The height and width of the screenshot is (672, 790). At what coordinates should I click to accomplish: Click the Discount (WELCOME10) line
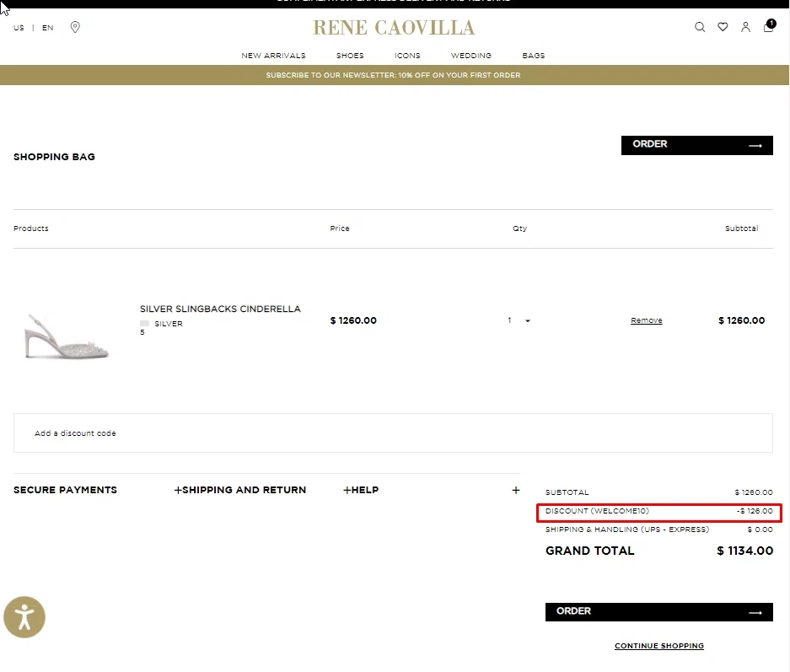(x=659, y=511)
